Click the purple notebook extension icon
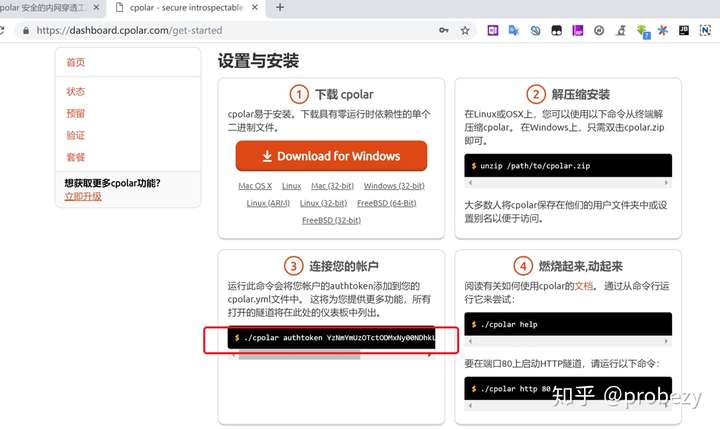720x429 pixels. tap(578, 30)
